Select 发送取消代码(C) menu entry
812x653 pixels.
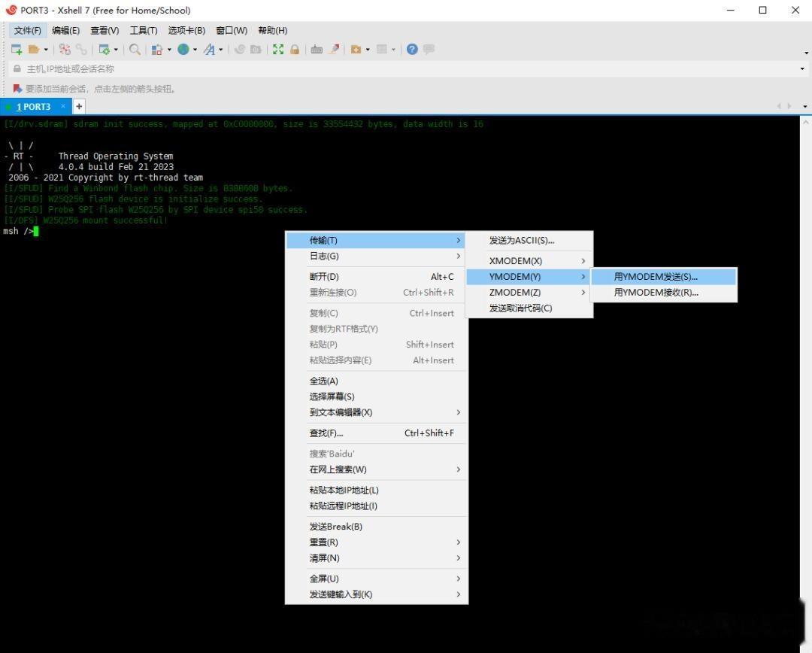(x=529, y=308)
